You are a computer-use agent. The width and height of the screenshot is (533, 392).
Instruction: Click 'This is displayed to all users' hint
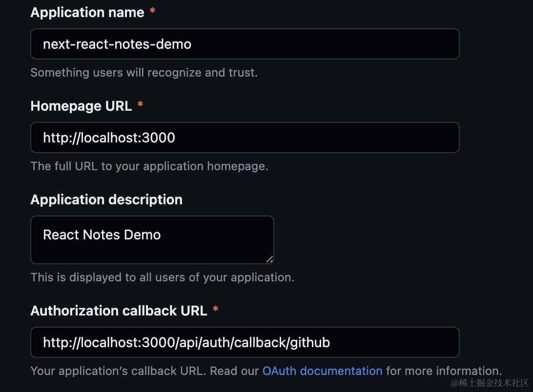click(x=162, y=277)
